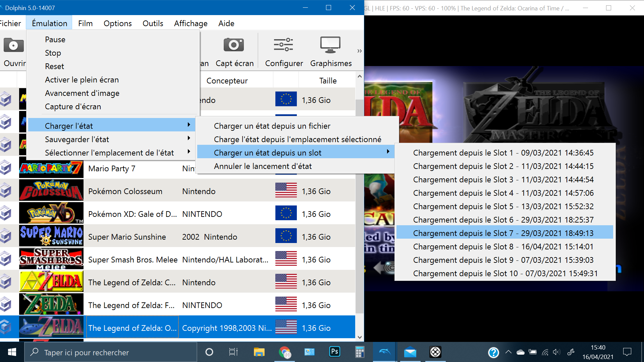
Task: Expand Sauvegarder l'état submenu
Action: coord(112,139)
